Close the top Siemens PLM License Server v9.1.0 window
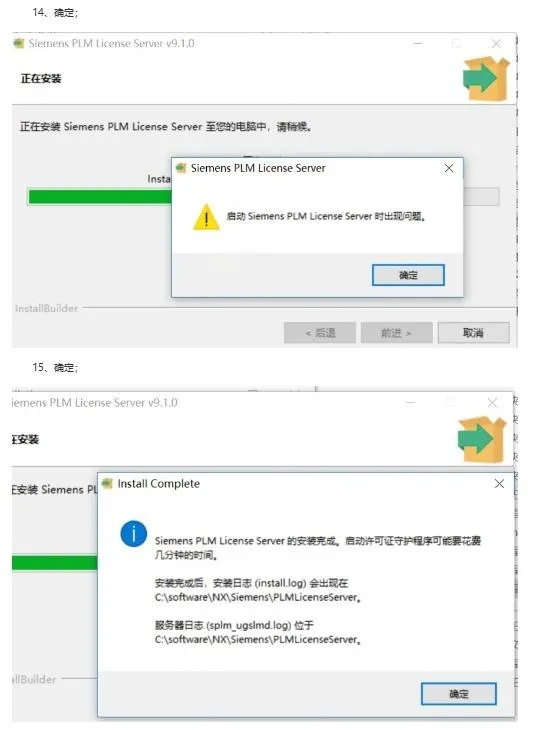534x730 pixels. pyautogui.click(x=496, y=43)
